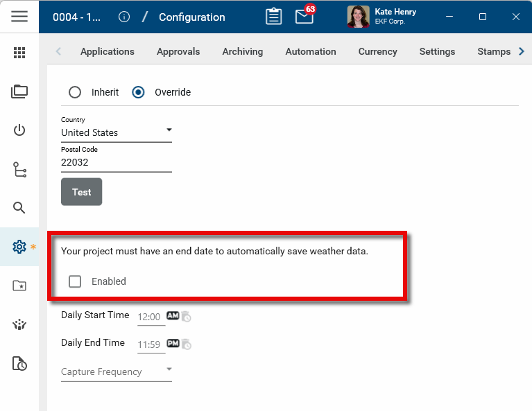Click the Postal Code input field

(117, 162)
